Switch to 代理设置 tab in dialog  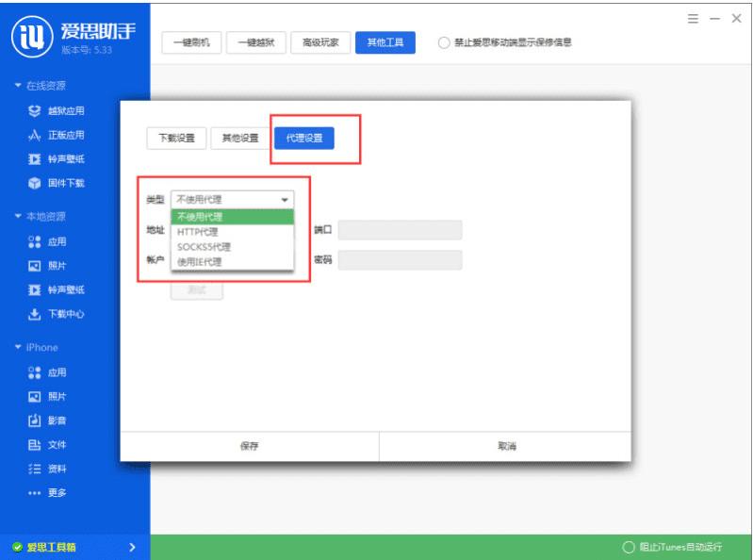(304, 139)
